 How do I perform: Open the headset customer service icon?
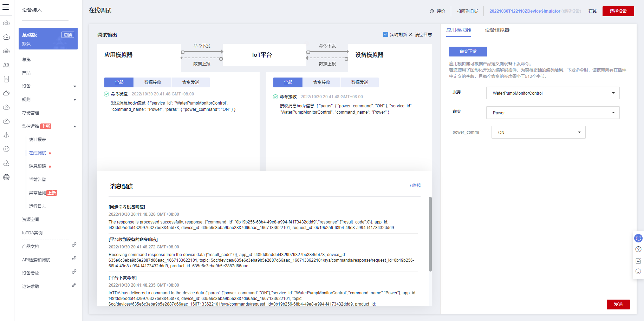[x=638, y=239]
